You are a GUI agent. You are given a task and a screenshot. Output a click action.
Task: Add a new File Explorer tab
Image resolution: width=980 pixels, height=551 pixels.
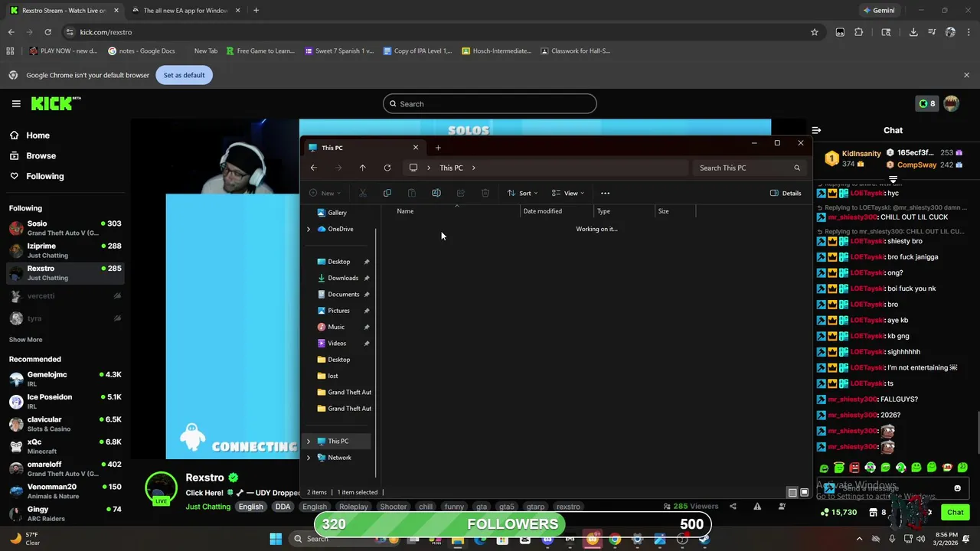coord(438,148)
